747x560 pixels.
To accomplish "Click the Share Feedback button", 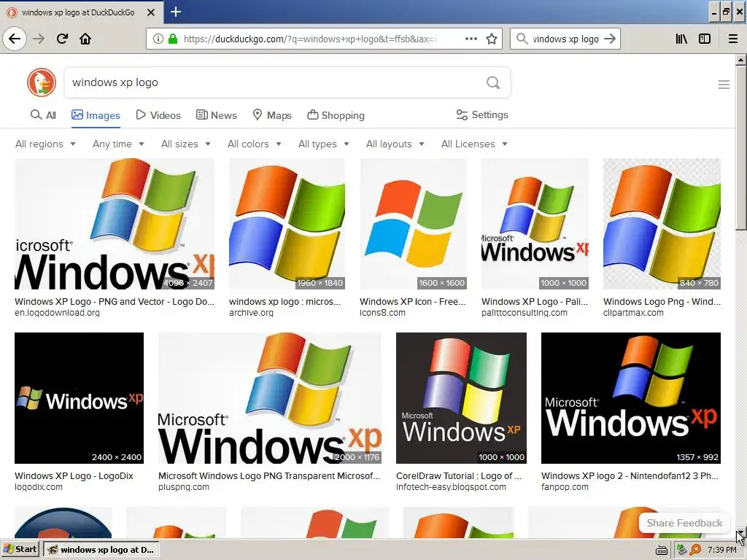I will coord(684,523).
